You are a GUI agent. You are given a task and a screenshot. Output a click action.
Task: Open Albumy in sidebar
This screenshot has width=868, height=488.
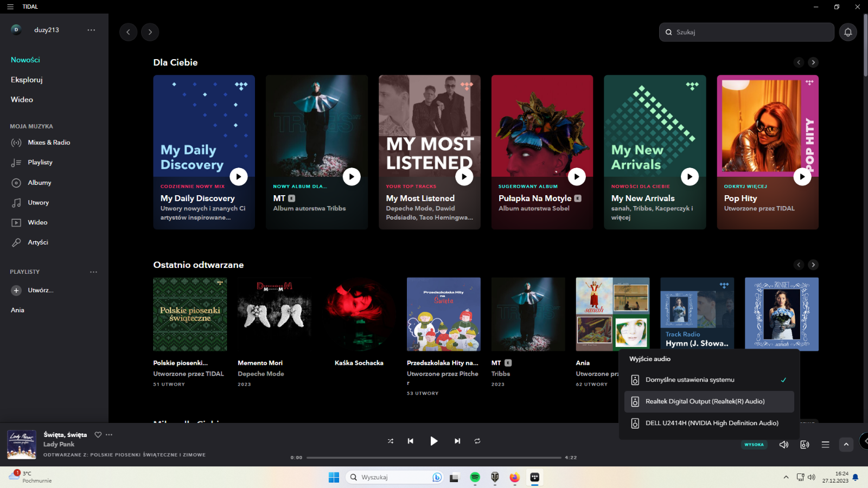point(40,183)
